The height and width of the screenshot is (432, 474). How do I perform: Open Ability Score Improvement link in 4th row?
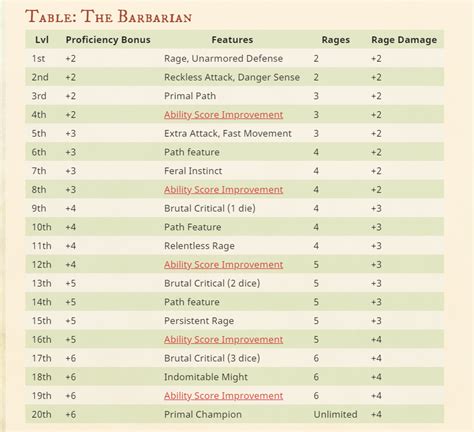pyautogui.click(x=223, y=115)
